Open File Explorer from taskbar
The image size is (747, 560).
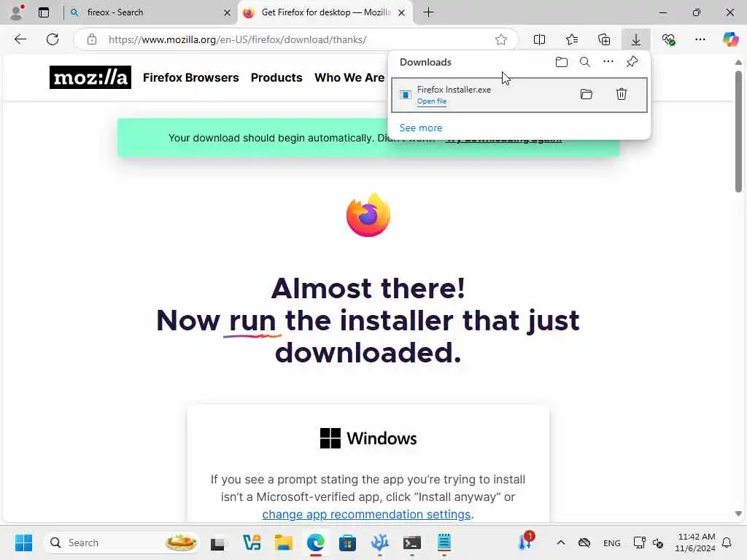point(284,542)
